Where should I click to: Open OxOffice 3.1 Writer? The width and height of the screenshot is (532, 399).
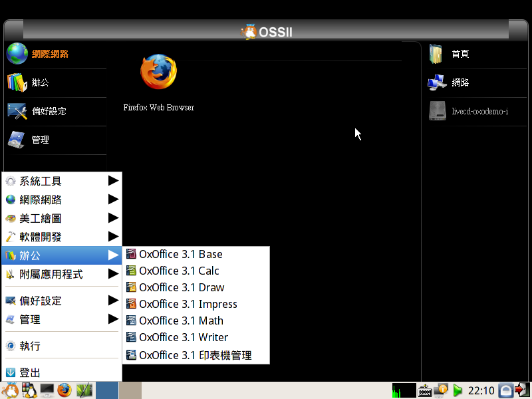(183, 337)
